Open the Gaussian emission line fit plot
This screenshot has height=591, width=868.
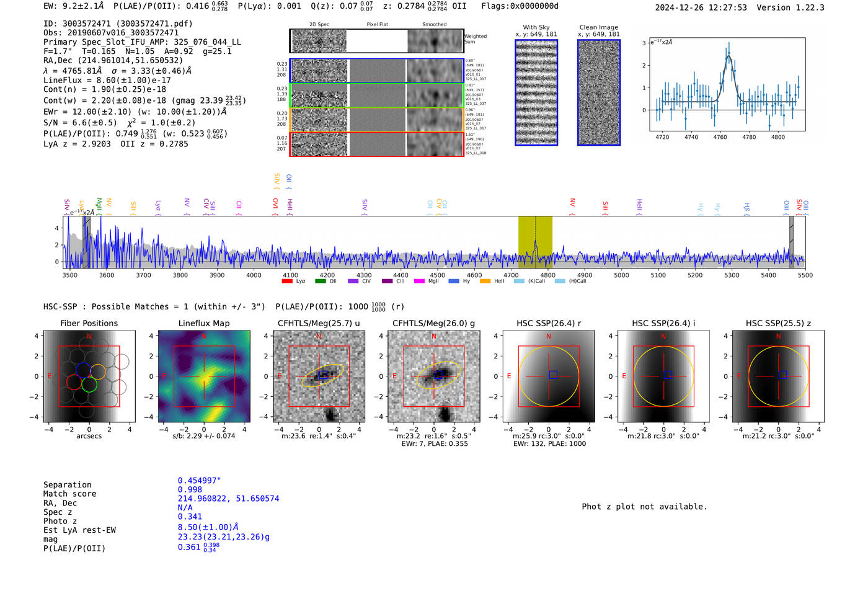(727, 84)
